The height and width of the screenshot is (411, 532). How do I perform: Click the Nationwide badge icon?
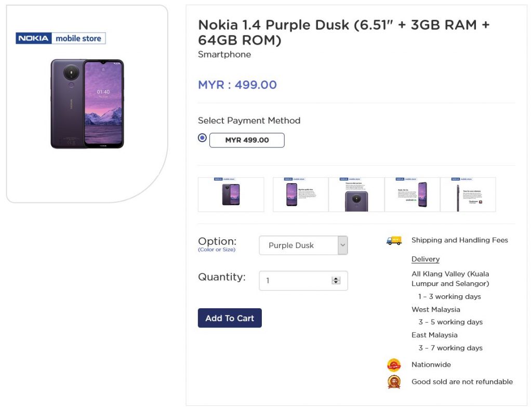tap(394, 365)
